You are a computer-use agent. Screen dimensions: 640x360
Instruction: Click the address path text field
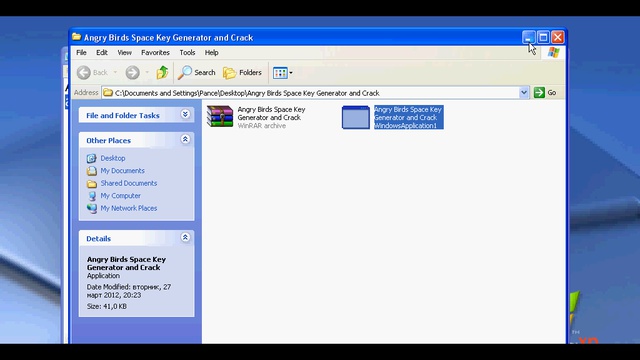[x=310, y=93]
